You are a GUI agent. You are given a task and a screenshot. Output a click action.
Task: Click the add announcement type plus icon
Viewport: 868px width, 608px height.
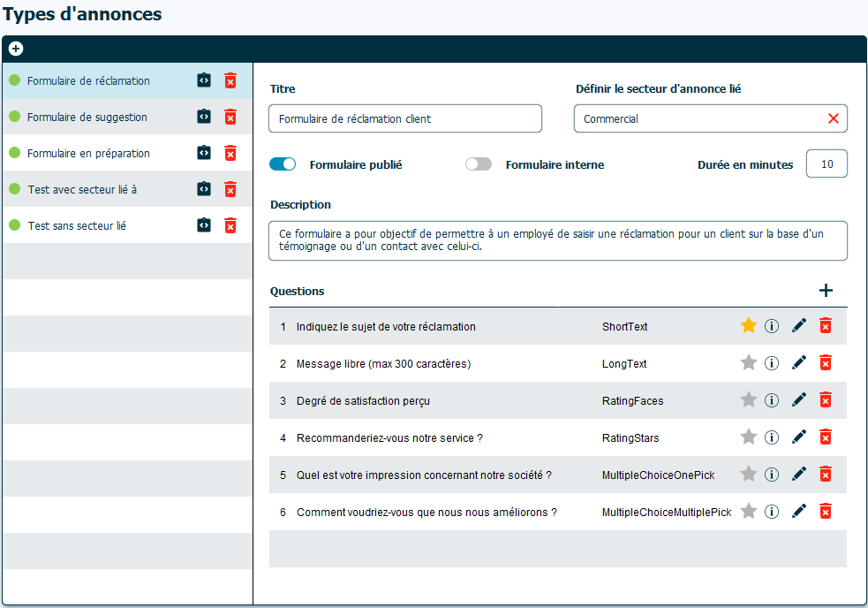click(16, 49)
